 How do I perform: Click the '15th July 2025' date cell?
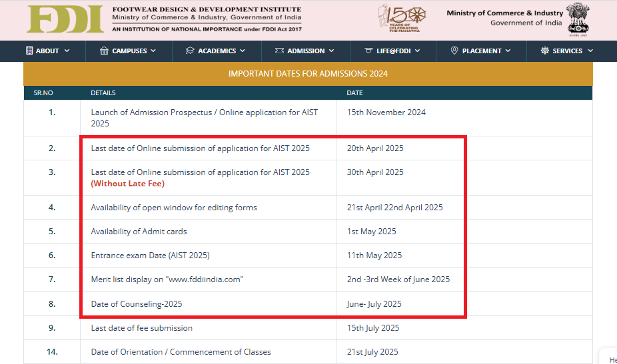click(x=373, y=328)
